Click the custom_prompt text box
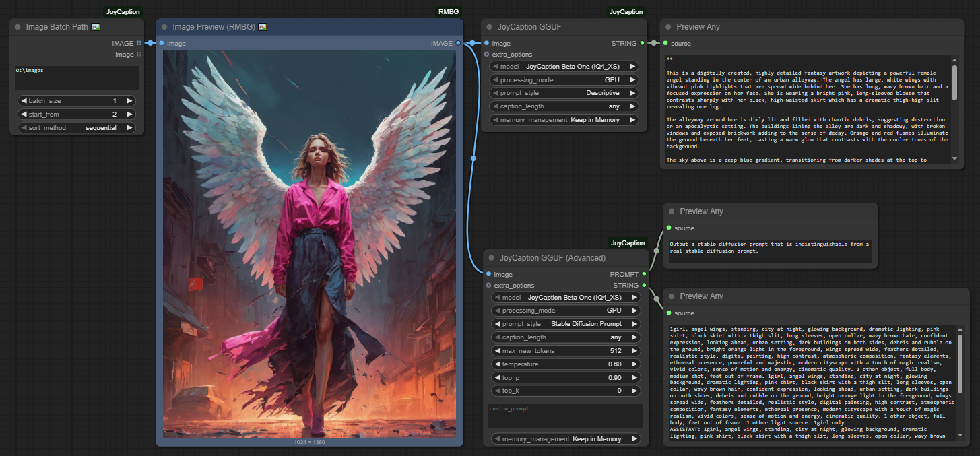The height and width of the screenshot is (456, 980). (x=564, y=415)
